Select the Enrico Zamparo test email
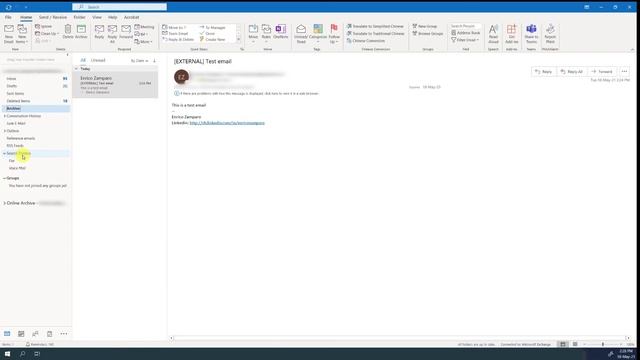640x360 pixels. (116, 85)
